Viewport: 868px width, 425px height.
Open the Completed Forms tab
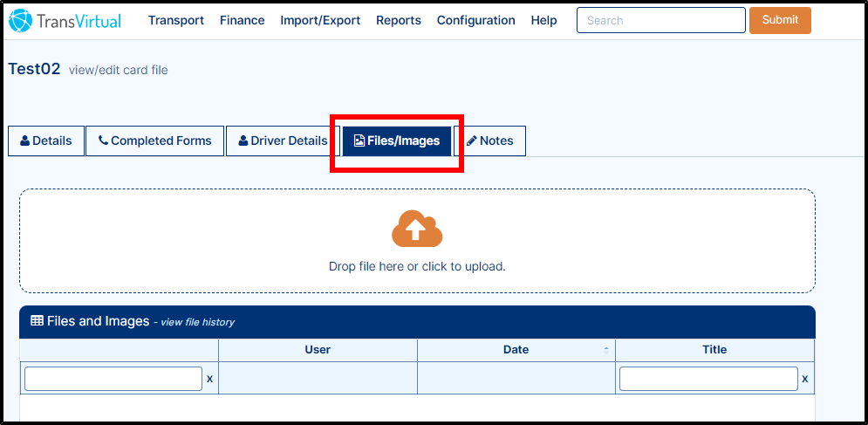[x=155, y=141]
